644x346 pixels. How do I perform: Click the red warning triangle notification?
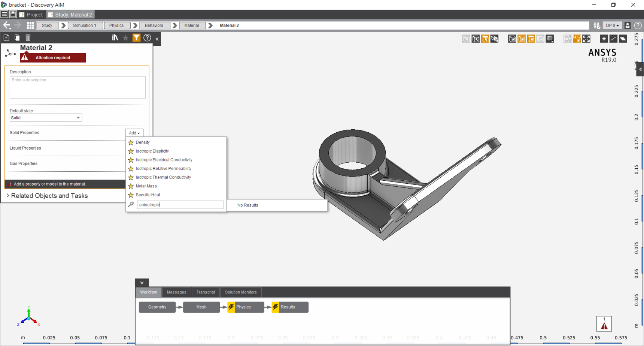click(604, 324)
